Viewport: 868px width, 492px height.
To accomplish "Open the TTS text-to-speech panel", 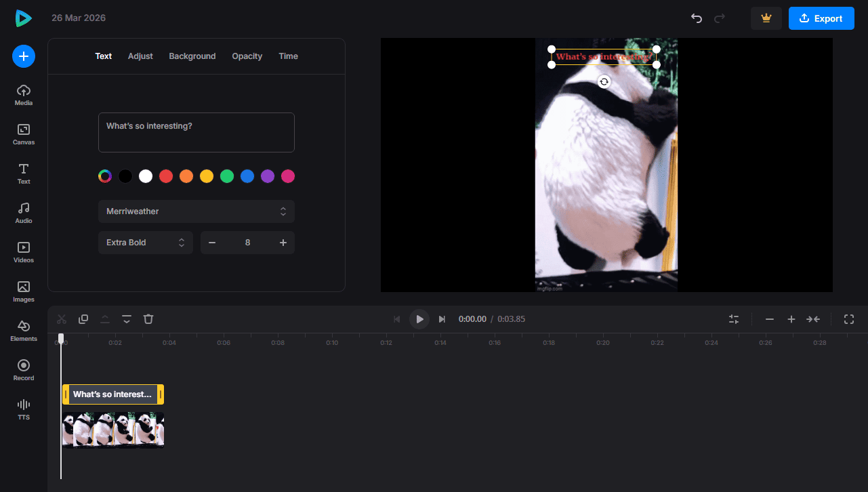I will pyautogui.click(x=23, y=409).
